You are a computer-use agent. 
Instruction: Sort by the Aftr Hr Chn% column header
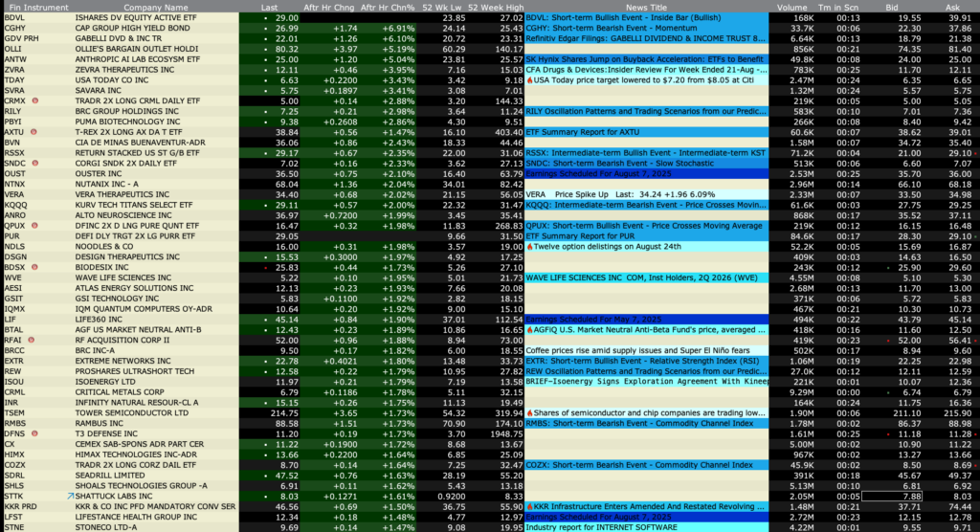(388, 8)
